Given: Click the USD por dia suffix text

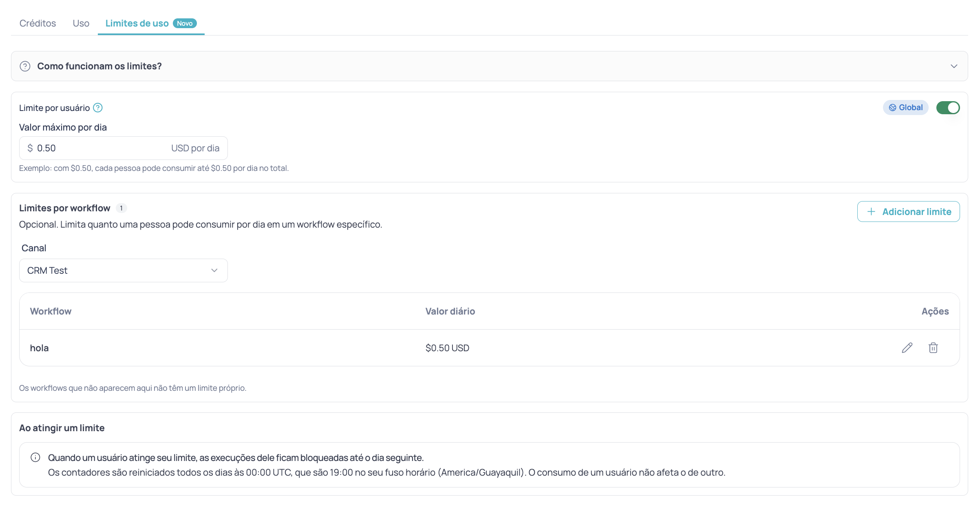Looking at the screenshot, I should pyautogui.click(x=195, y=148).
